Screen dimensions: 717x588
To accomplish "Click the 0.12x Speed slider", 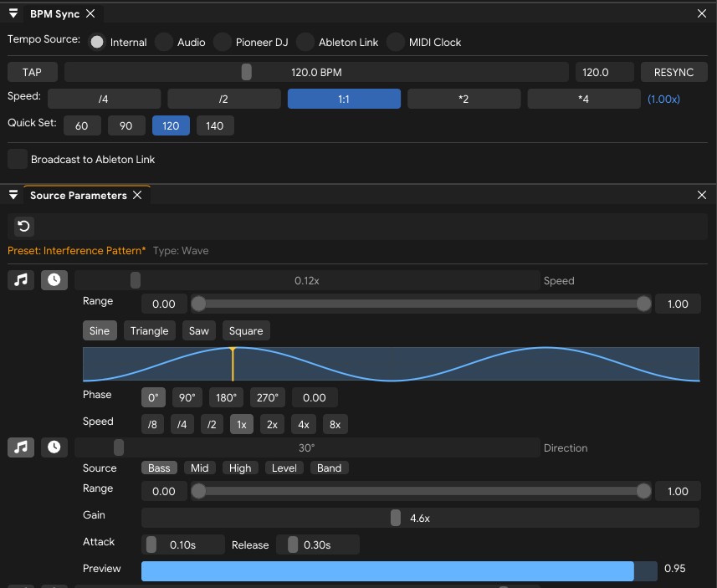I will click(307, 280).
